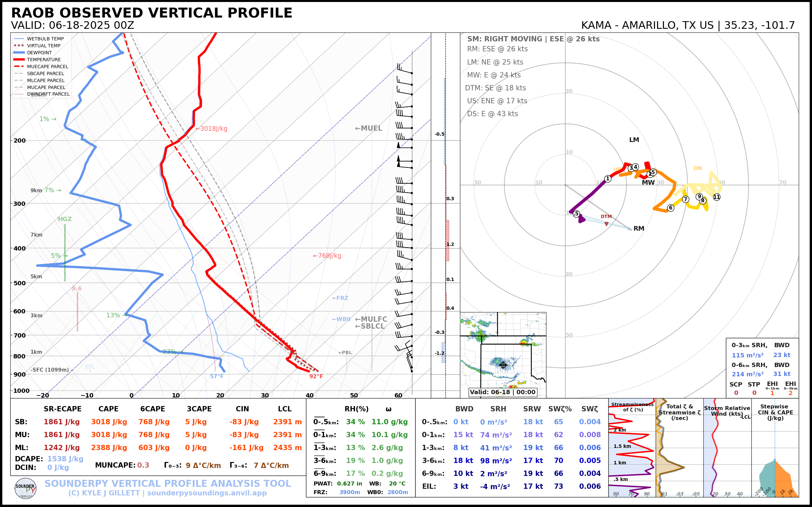Click the TEMPERATURE legend red line
Viewport: 812px width, 507px height.
coord(19,60)
